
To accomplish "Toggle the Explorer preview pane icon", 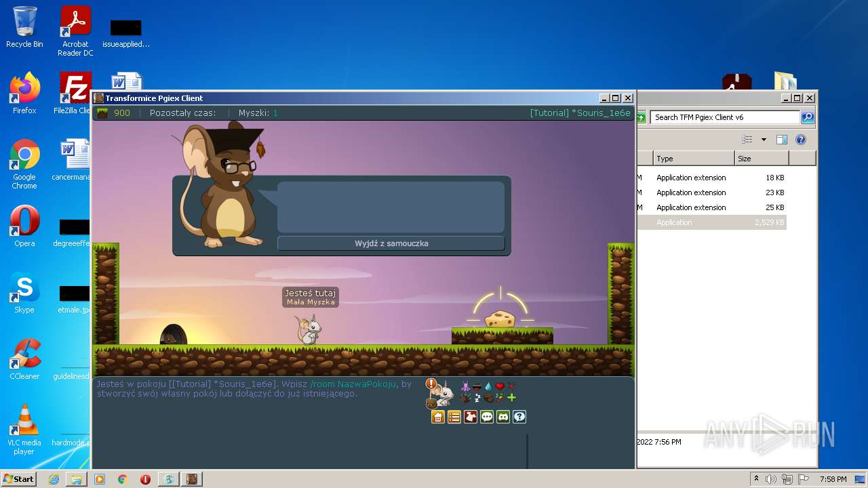I will coord(781,140).
